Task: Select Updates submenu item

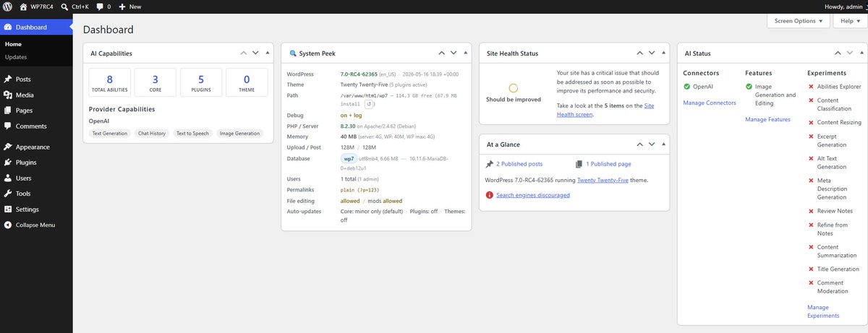Action: [x=16, y=56]
